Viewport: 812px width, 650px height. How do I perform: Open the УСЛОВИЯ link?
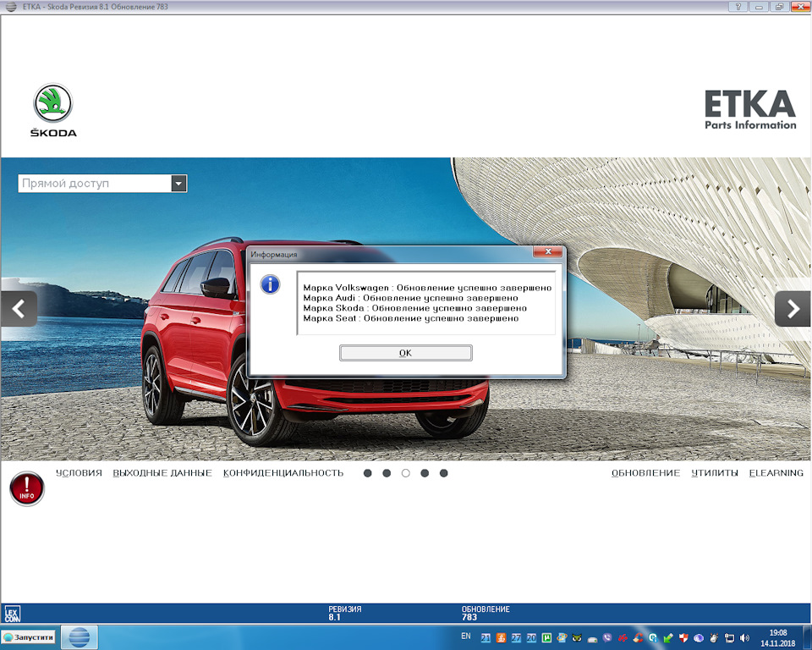(79, 473)
